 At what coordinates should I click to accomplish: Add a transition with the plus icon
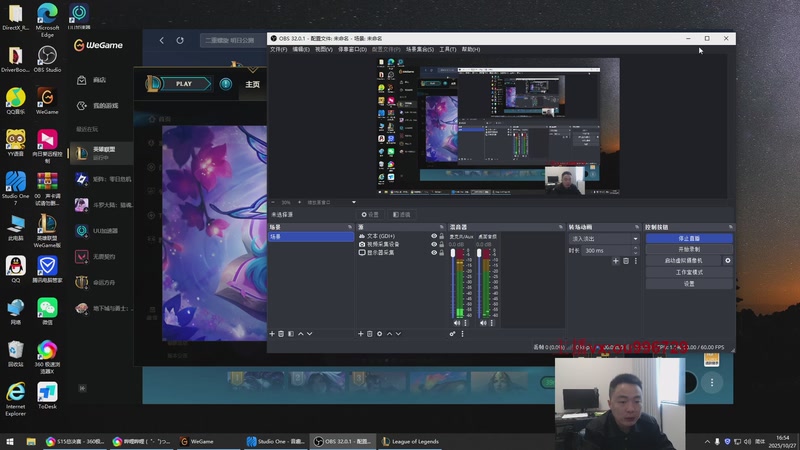[x=616, y=261]
